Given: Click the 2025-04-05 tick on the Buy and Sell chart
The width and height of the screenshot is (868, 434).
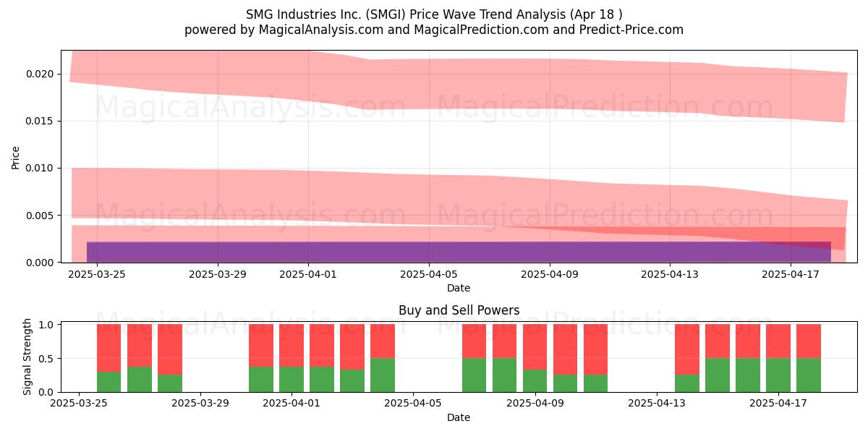Looking at the screenshot, I should tap(413, 404).
